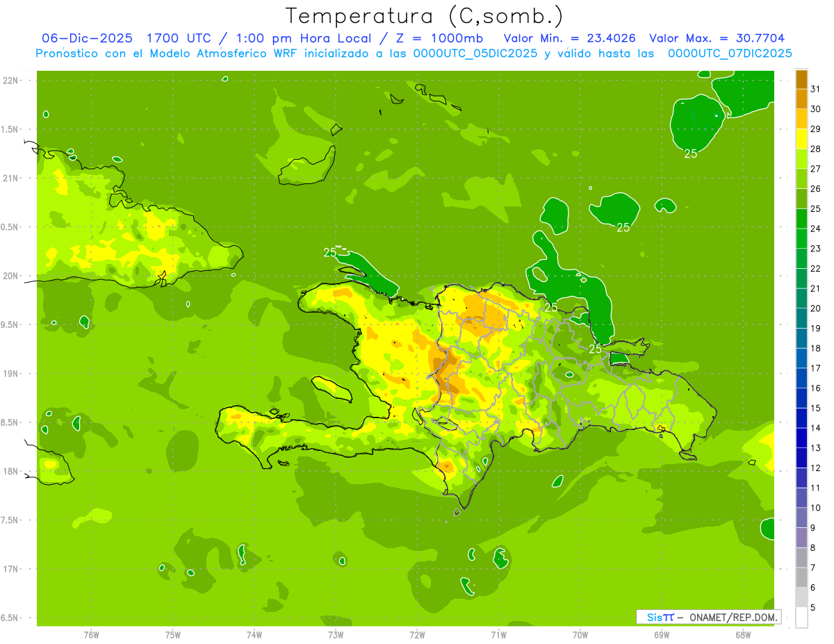Image resolution: width=834 pixels, height=644 pixels.
Task: Click the legend value '5'
Action: point(814,608)
